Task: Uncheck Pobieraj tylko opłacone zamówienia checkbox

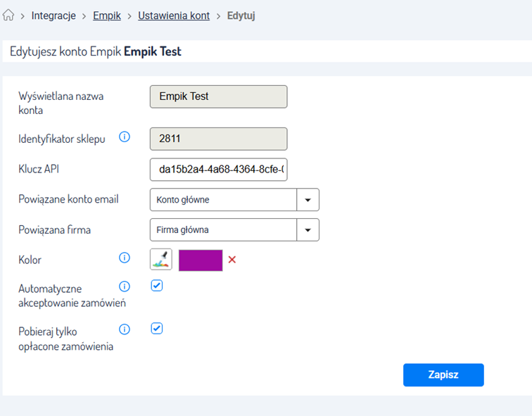Action: click(157, 329)
